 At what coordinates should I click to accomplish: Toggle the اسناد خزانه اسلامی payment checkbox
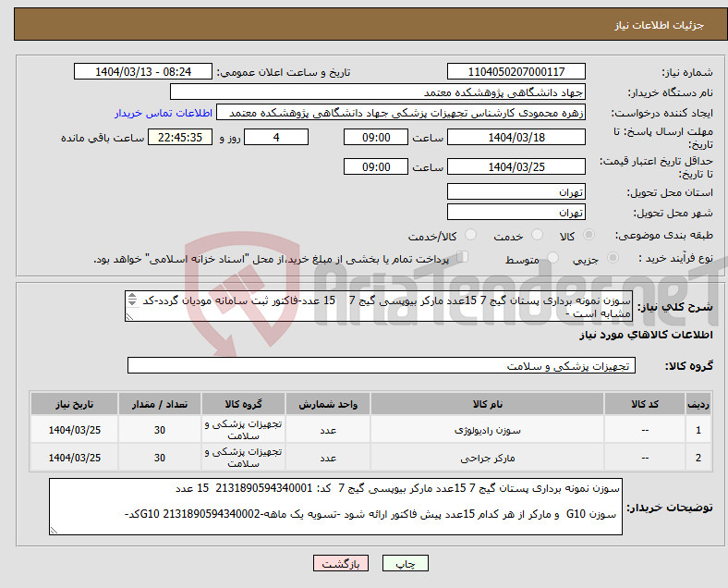(x=463, y=257)
